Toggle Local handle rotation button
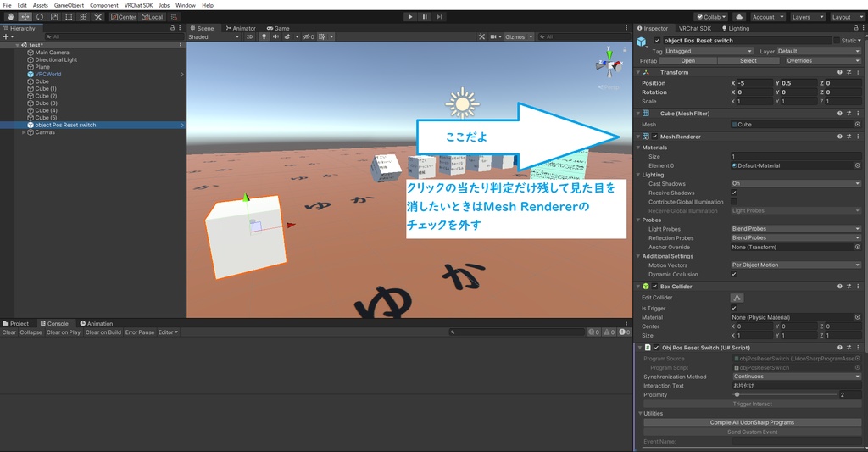Viewport: 868px width, 452px height. [152, 17]
